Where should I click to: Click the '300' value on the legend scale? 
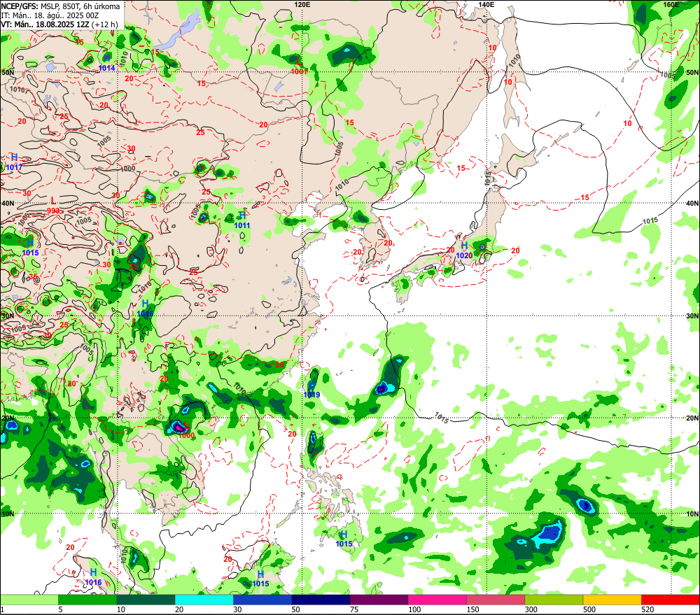coord(531,609)
